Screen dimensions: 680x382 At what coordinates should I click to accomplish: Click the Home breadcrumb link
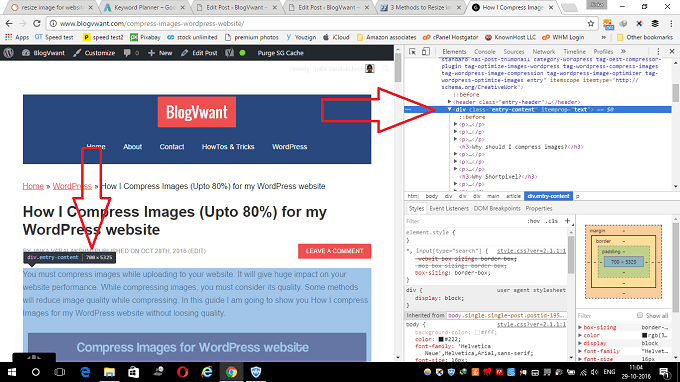pos(33,186)
